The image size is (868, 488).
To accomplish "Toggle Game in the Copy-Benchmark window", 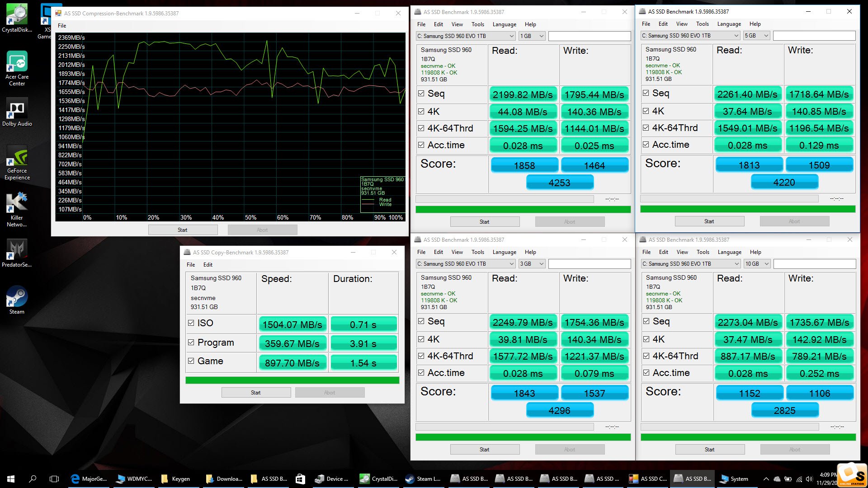I will (191, 361).
